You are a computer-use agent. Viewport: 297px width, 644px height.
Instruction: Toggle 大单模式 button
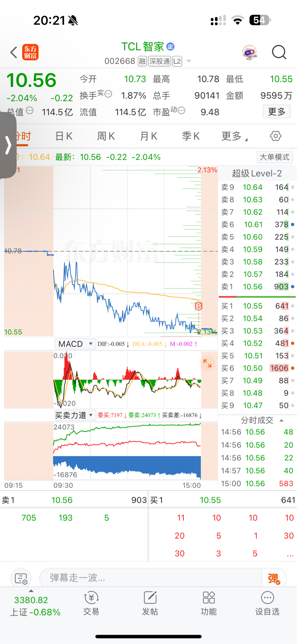[x=275, y=157]
